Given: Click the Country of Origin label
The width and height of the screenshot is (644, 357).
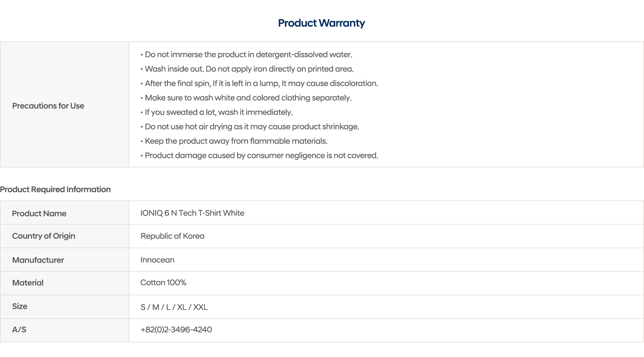Looking at the screenshot, I should [43, 236].
